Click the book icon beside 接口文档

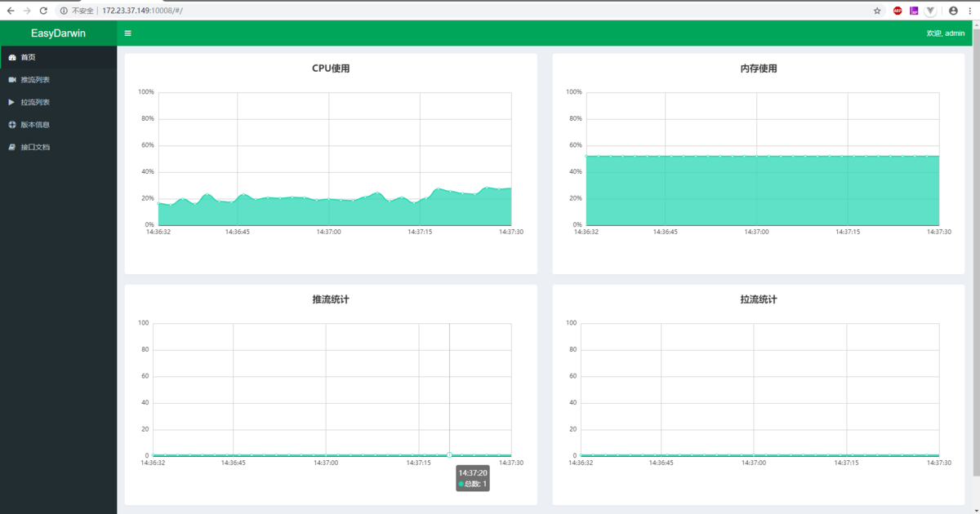coord(11,148)
